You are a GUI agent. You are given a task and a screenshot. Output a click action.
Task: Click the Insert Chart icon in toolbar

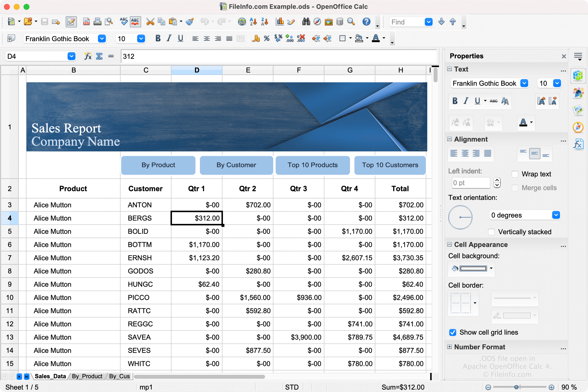point(279,22)
